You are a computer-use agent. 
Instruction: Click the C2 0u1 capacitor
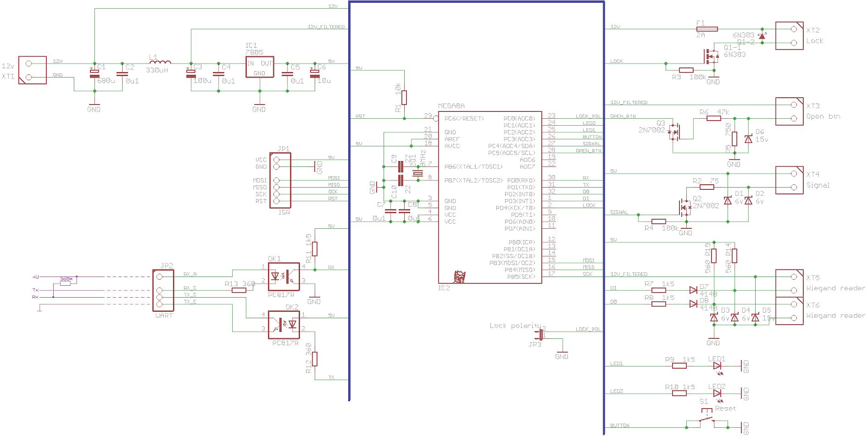pyautogui.click(x=122, y=73)
